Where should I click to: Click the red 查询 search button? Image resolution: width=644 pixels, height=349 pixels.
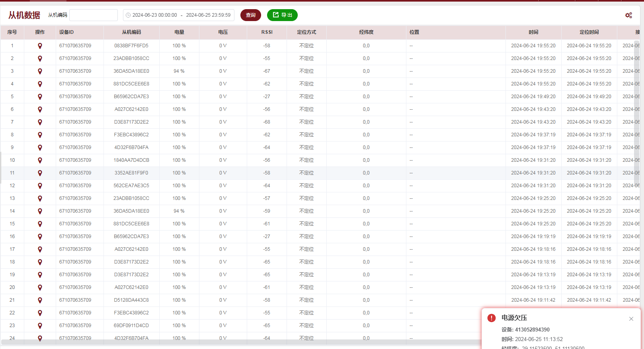pos(250,15)
